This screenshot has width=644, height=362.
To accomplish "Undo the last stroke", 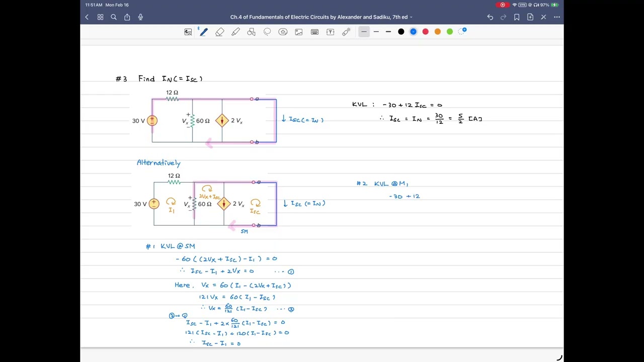I will click(490, 17).
